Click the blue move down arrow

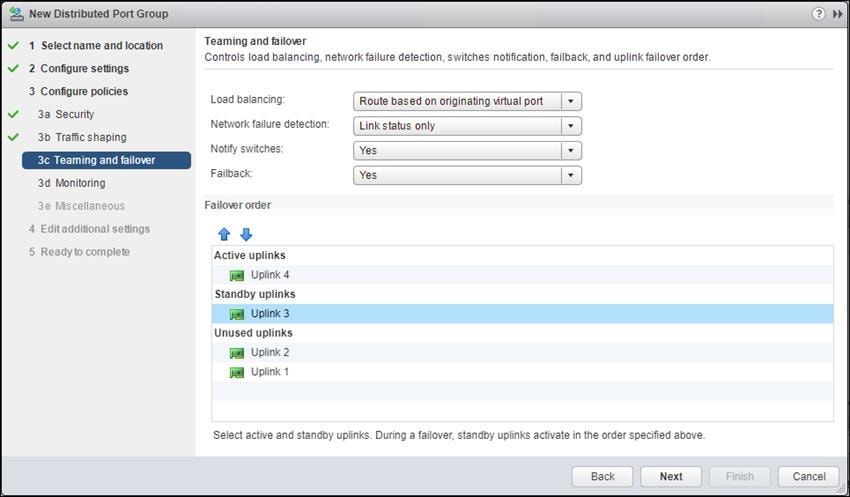tap(246, 234)
